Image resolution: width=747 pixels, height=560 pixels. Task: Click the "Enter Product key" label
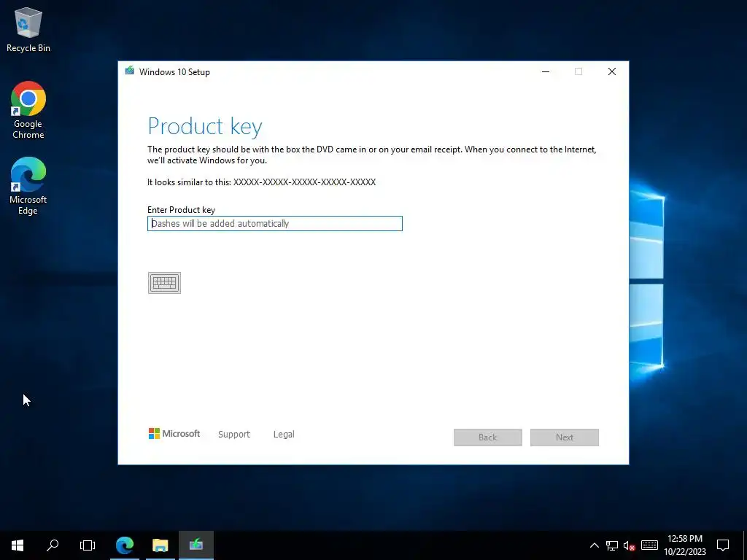tap(181, 209)
